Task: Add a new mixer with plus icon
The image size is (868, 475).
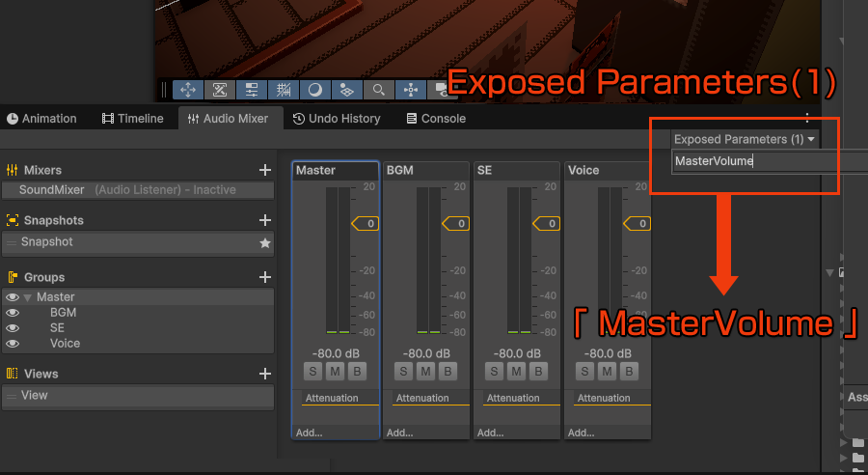Action: pos(265,170)
